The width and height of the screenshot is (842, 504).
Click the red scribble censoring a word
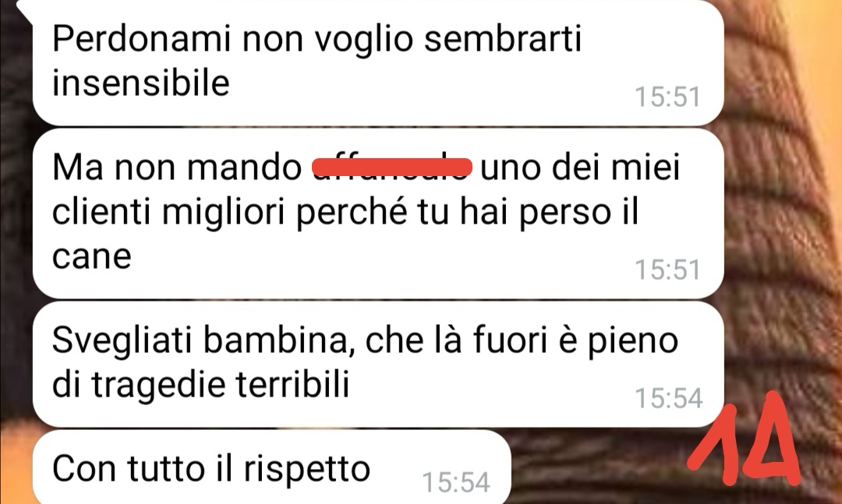coord(392,167)
